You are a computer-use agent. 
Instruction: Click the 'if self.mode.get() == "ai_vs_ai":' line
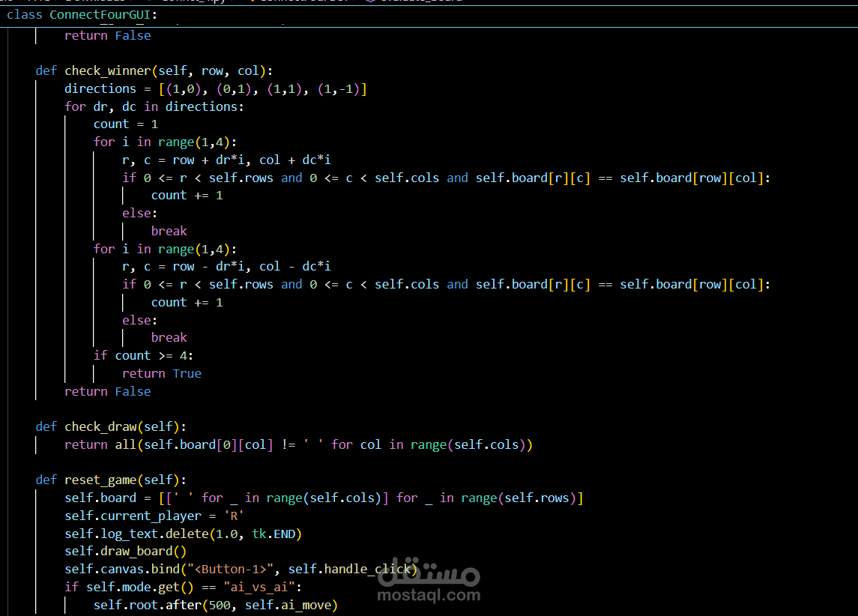pos(184,587)
